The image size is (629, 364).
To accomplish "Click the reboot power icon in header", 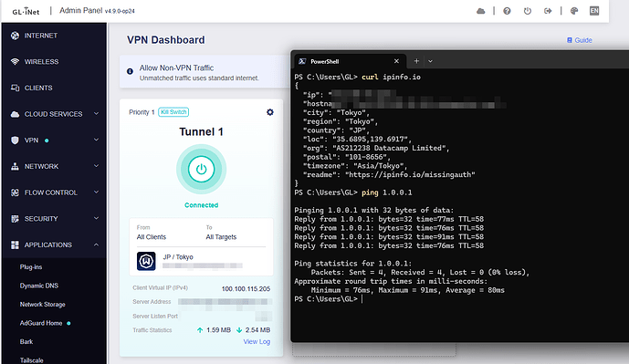I will tap(528, 11).
